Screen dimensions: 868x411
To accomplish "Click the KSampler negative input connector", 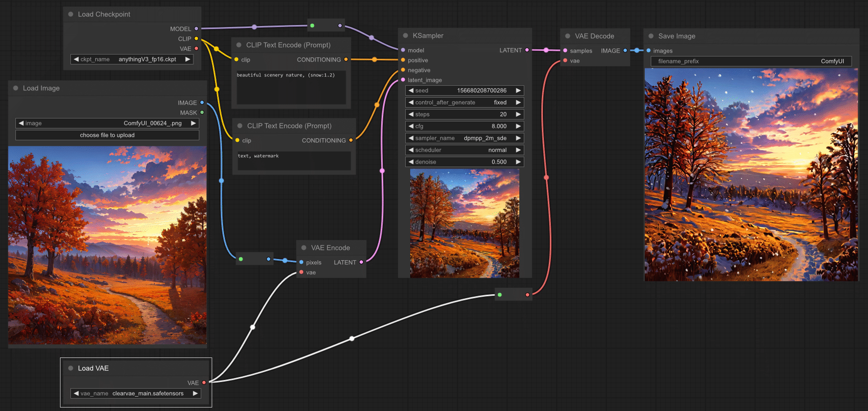I will [403, 70].
